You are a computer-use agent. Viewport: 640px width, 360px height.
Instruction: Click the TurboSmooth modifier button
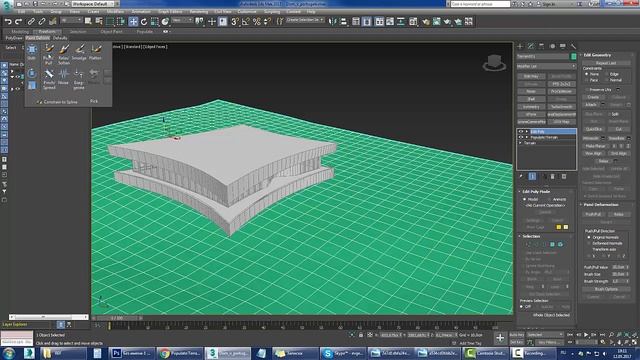561,107
